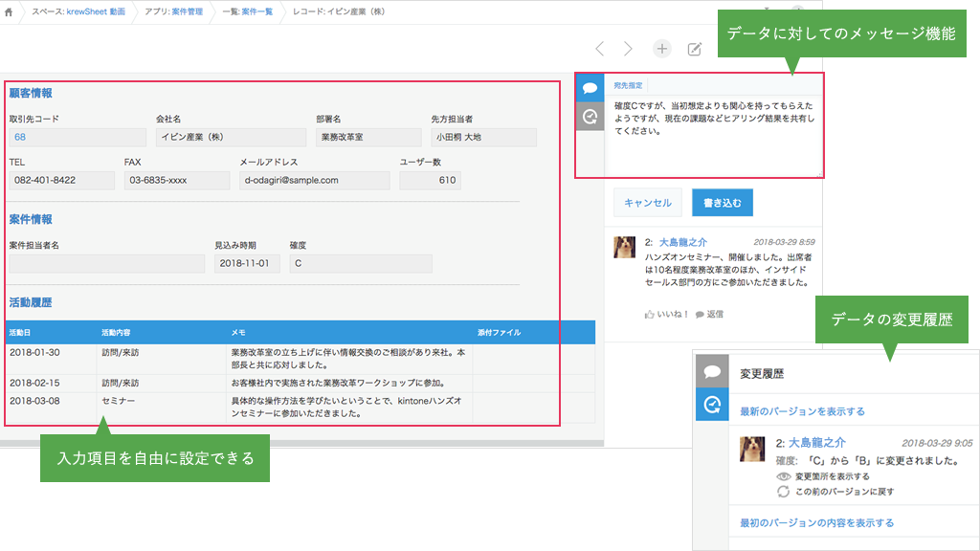Click 部署名 field 業務改革室
The image size is (980, 551).
[368, 138]
